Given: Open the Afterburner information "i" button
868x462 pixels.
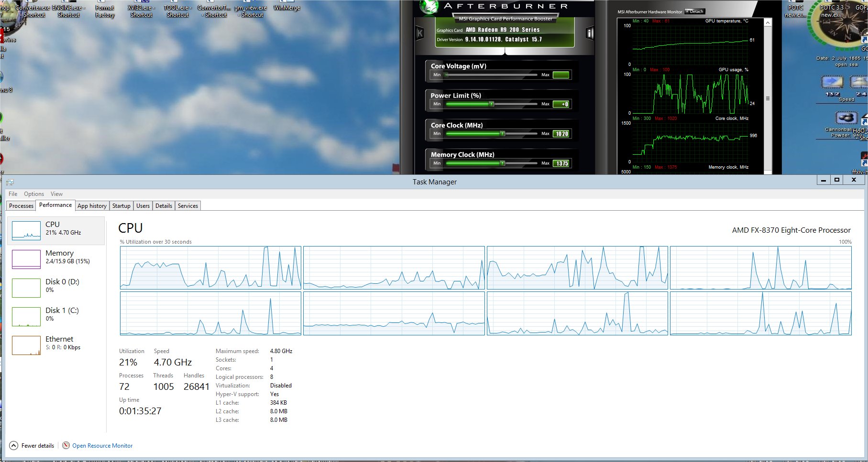Looking at the screenshot, I should coord(590,33).
